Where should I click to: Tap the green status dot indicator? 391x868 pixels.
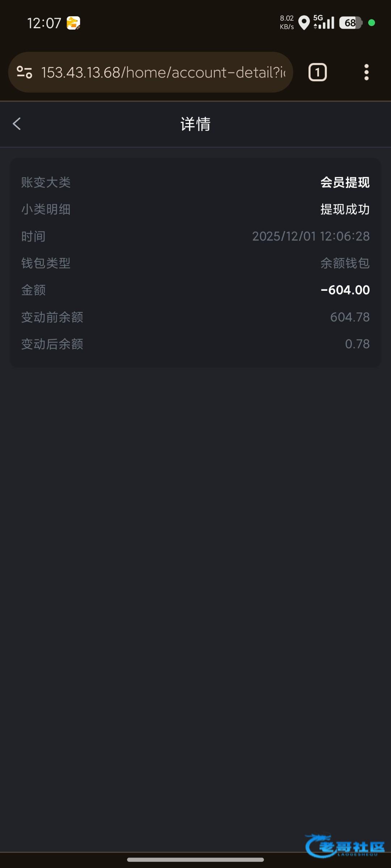pyautogui.click(x=371, y=23)
